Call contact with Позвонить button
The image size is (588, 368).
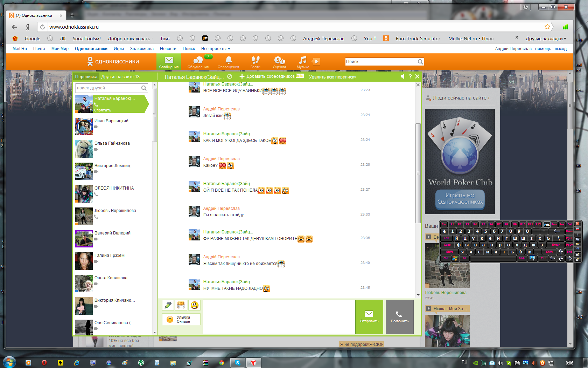tap(399, 316)
